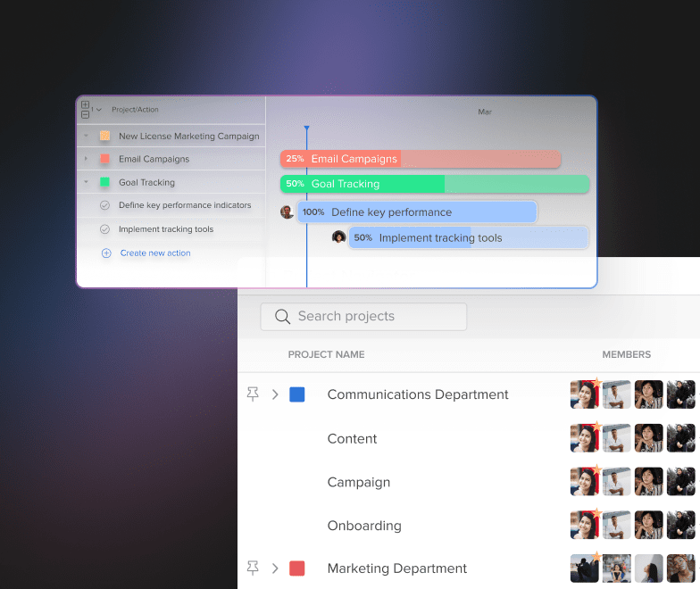This screenshot has height=589, width=700.
Task: Click the search magnifier icon
Action: tap(283, 317)
